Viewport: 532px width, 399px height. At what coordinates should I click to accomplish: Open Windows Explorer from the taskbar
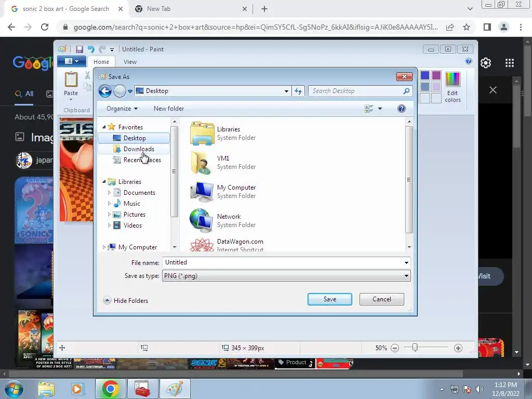(x=46, y=389)
